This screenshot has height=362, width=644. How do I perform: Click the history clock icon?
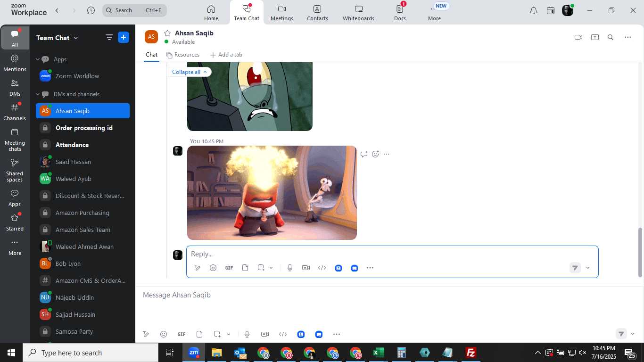coord(91,10)
